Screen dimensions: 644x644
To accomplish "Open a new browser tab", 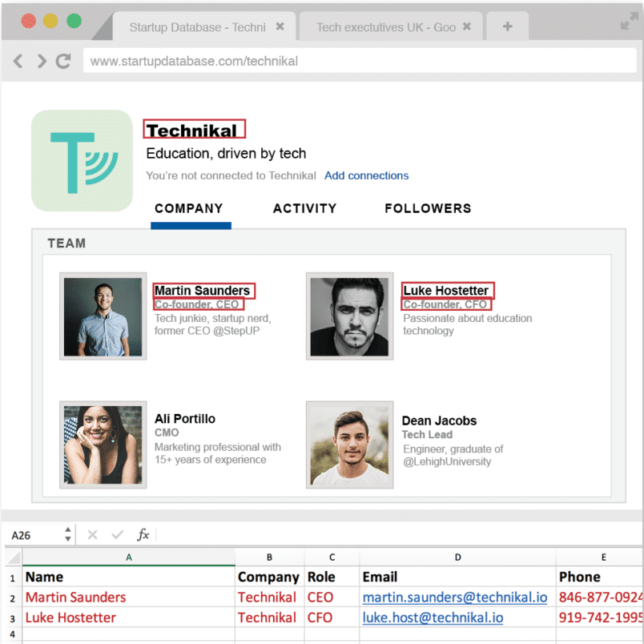I will pos(507,26).
